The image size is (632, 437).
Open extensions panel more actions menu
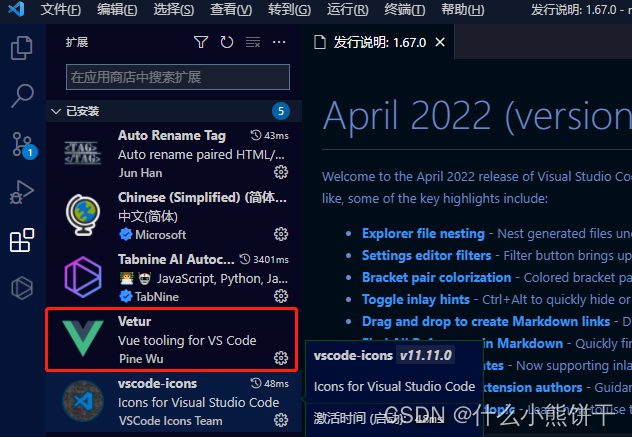[x=279, y=42]
